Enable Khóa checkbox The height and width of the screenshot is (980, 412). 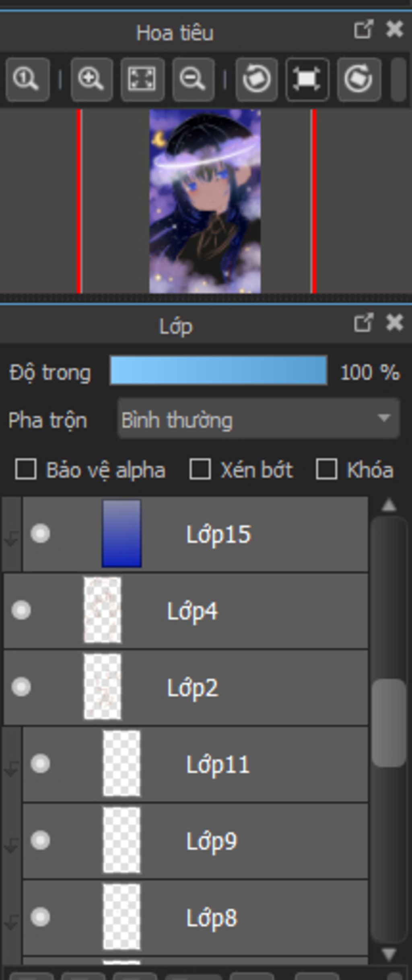point(326,469)
